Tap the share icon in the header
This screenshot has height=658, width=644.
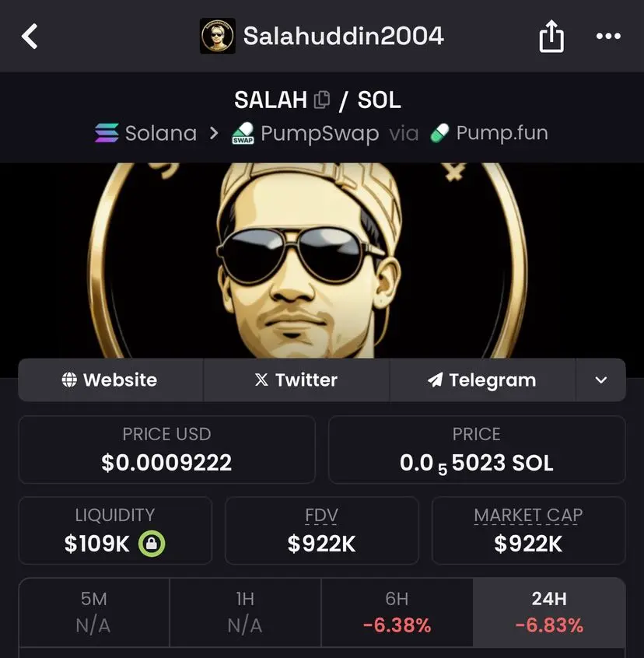[x=551, y=36]
